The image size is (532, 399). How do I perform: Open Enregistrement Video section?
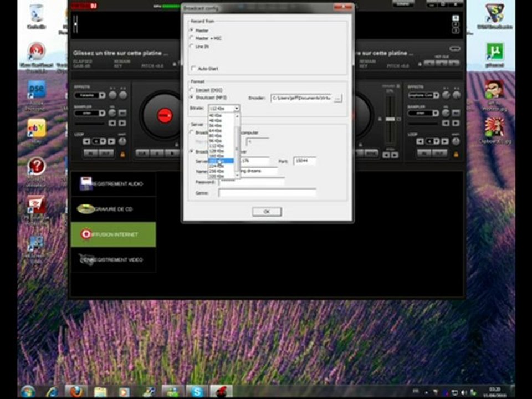click(x=113, y=260)
